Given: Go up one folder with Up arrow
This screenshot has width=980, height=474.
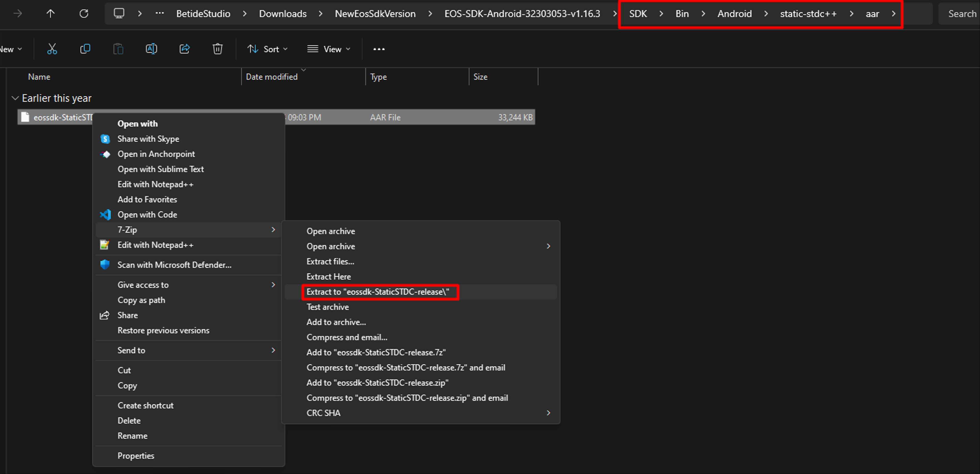Looking at the screenshot, I should coord(51,14).
